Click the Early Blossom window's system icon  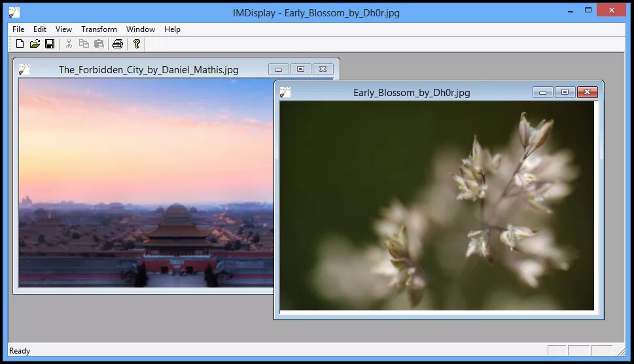(285, 92)
